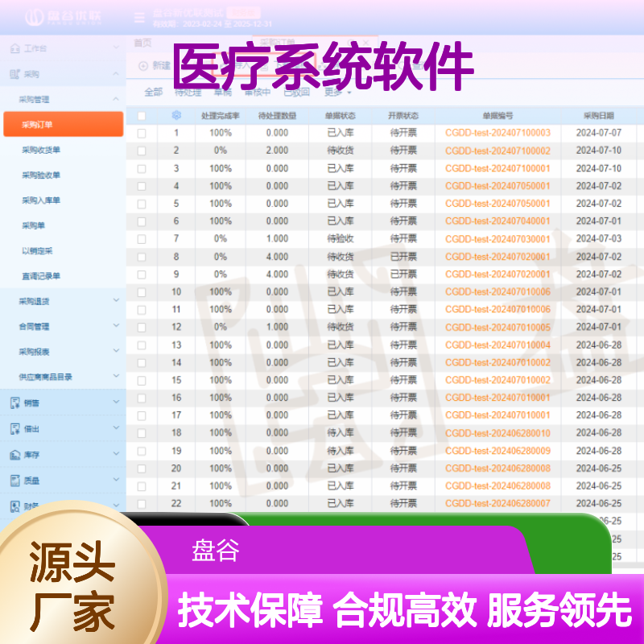Expand the 供应商商品目录 submenu
This screenshot has height=644, width=644.
click(x=116, y=376)
